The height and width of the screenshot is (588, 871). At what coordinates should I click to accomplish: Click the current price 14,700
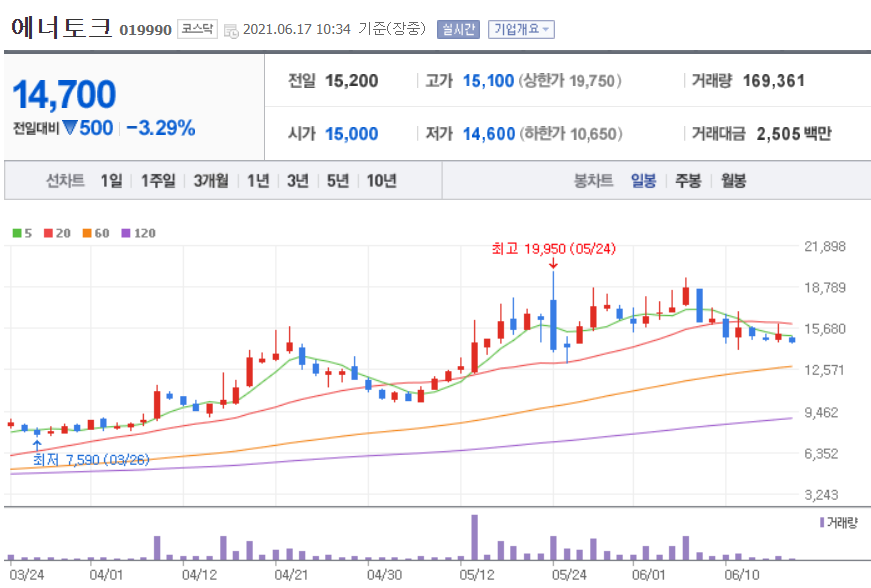pyautogui.click(x=64, y=94)
